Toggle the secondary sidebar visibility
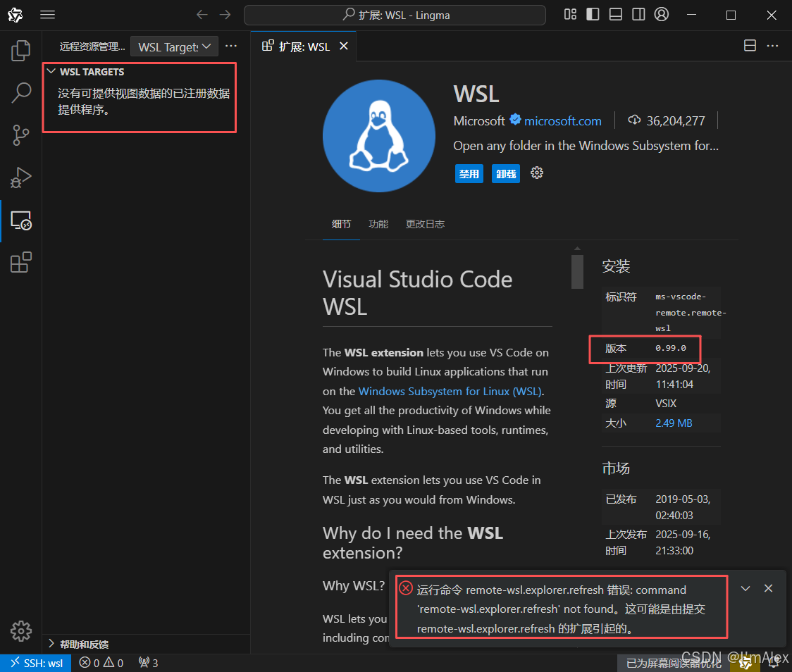The width and height of the screenshot is (792, 672). point(638,15)
